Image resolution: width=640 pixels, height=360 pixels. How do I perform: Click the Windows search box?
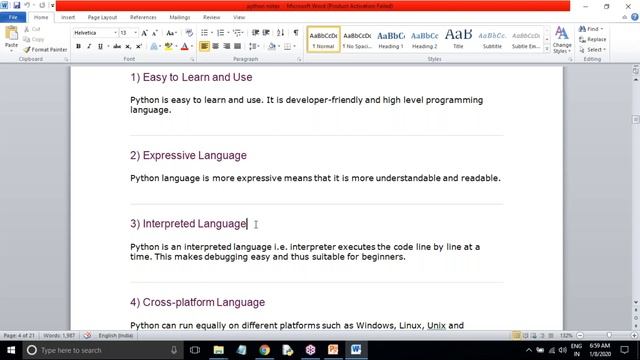click(103, 350)
